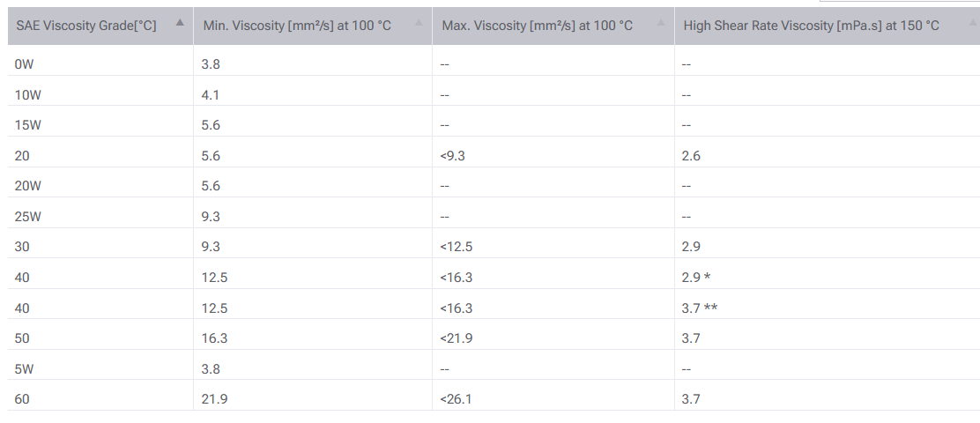
Task: Click the <26.1 max viscosity value
Action: pyautogui.click(x=456, y=399)
